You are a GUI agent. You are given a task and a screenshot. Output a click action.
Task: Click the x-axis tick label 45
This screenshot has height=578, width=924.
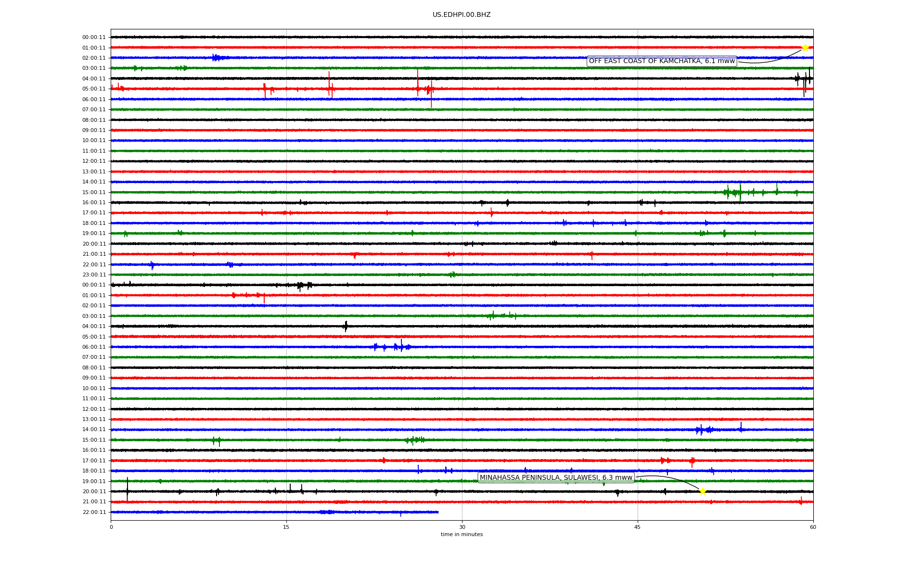(638, 527)
